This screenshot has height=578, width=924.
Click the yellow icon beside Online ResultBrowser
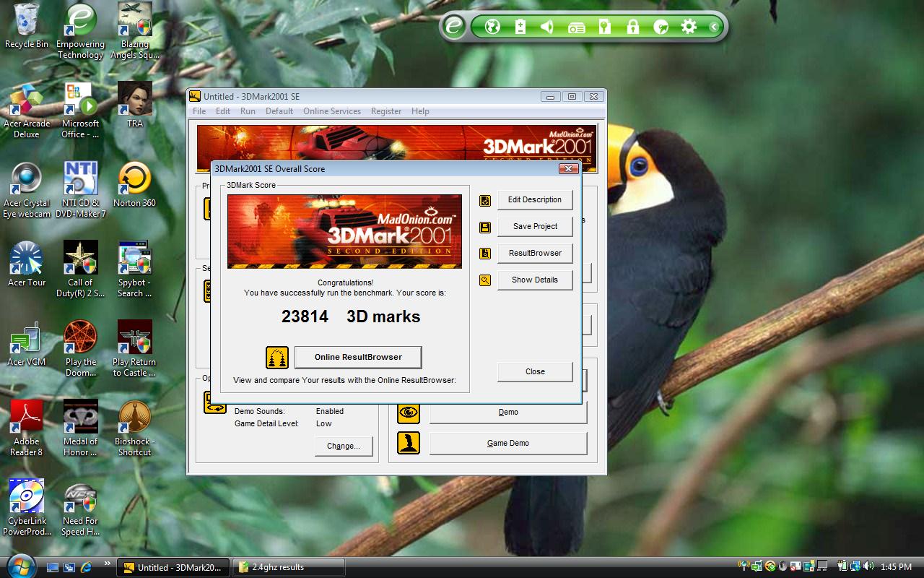tap(277, 357)
